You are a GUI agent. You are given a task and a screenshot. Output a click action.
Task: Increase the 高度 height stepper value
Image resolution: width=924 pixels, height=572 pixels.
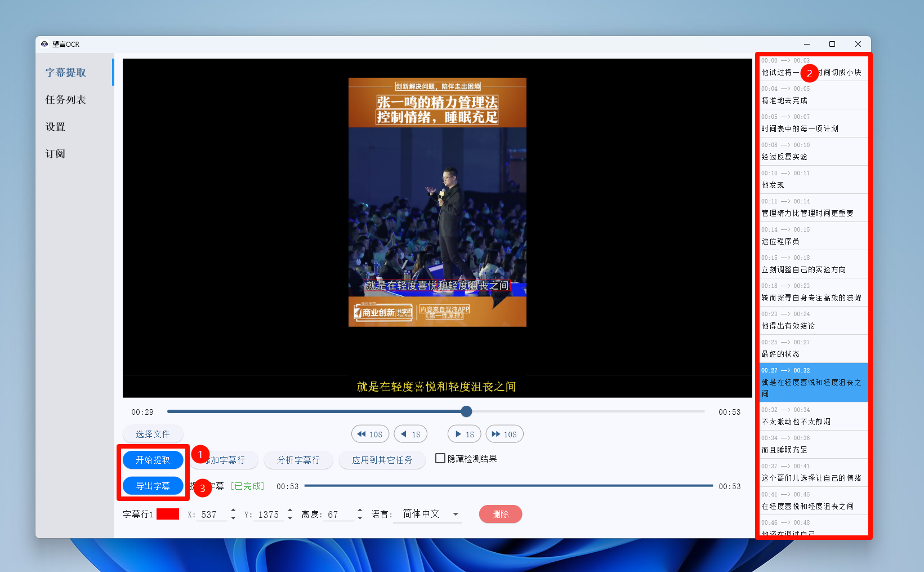pos(360,511)
